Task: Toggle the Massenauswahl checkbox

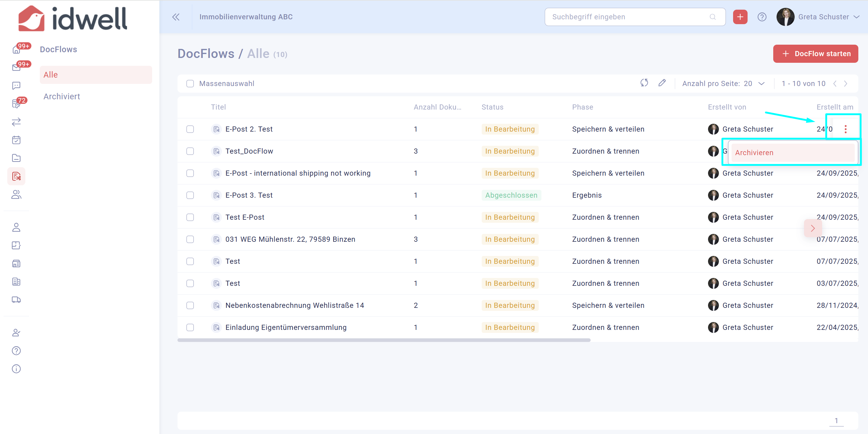Action: [x=190, y=84]
